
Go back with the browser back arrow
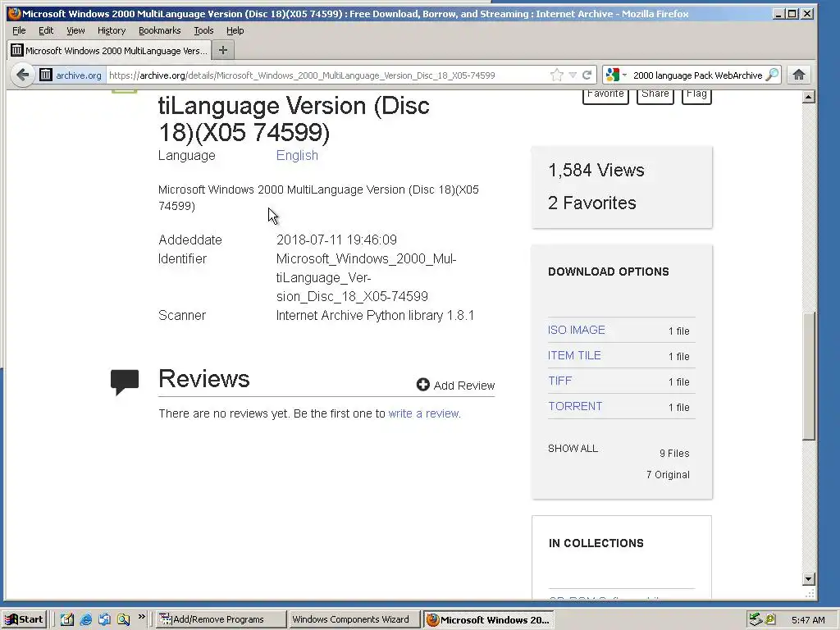click(x=22, y=75)
